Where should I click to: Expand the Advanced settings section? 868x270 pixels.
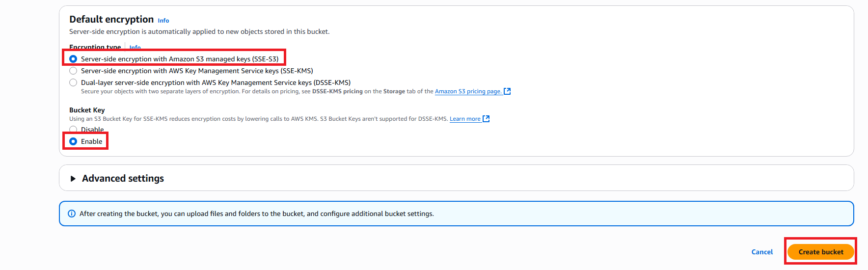click(456, 178)
